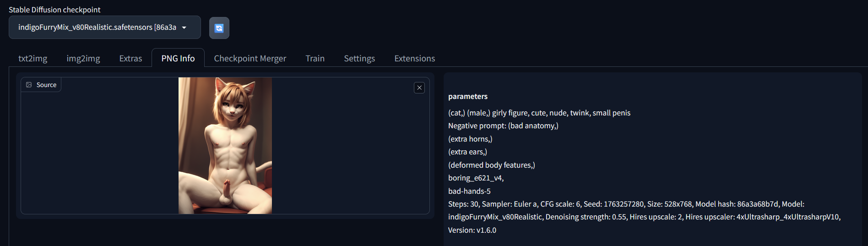Expand the checkpoint dropdown arrow
This screenshot has height=246, width=868.
[x=184, y=27]
